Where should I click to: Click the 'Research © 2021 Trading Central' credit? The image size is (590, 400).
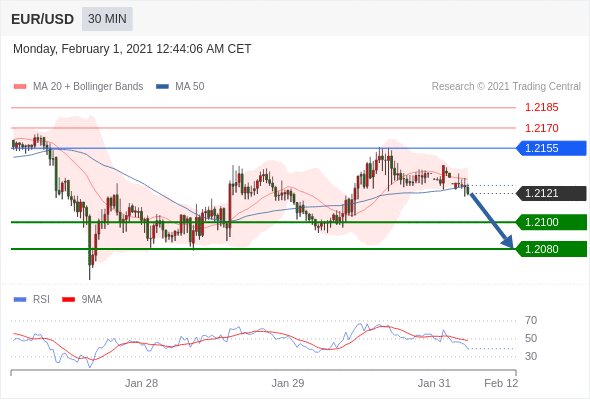coord(506,87)
